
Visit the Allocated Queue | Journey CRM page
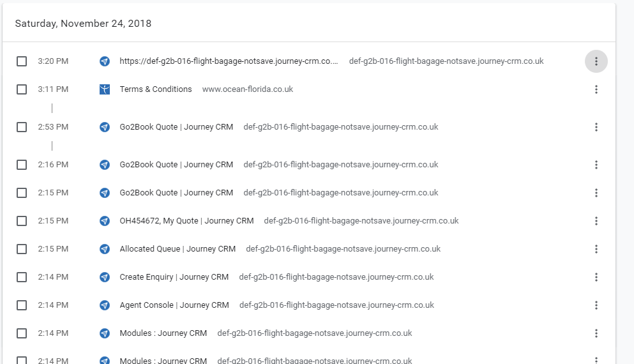coord(177,249)
